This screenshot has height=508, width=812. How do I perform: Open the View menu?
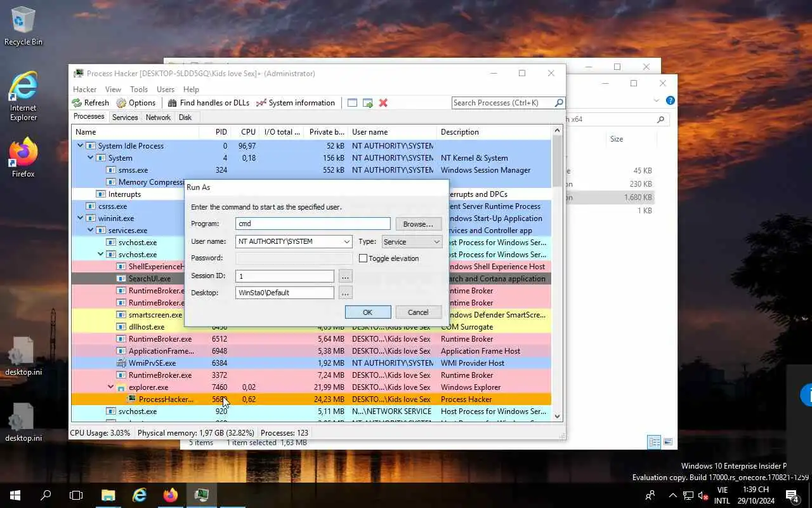tap(113, 90)
